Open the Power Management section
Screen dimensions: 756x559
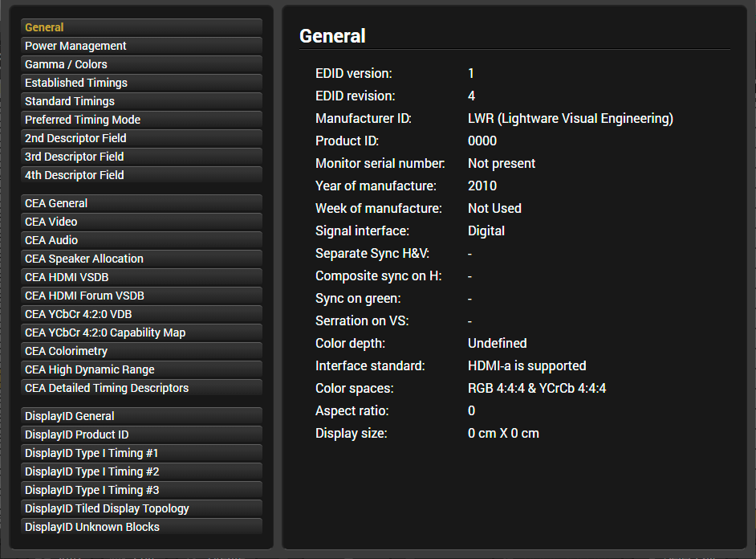[x=141, y=46]
